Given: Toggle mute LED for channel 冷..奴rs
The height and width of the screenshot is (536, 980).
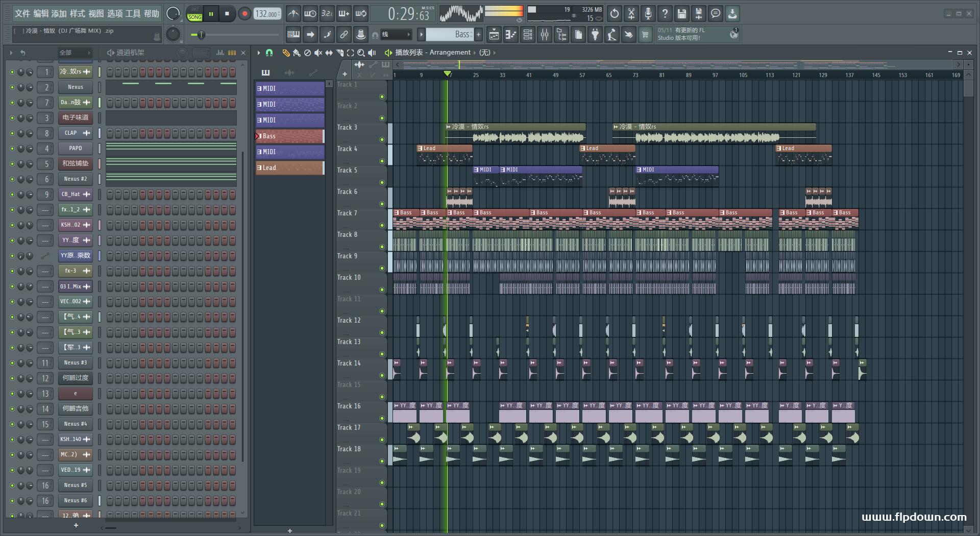Looking at the screenshot, I should pyautogui.click(x=12, y=72).
